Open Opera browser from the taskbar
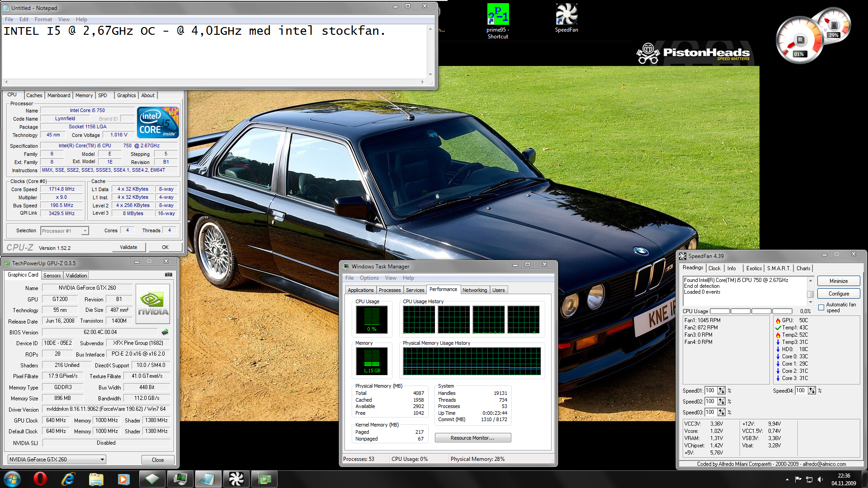This screenshot has height=488, width=868. pyautogui.click(x=40, y=479)
